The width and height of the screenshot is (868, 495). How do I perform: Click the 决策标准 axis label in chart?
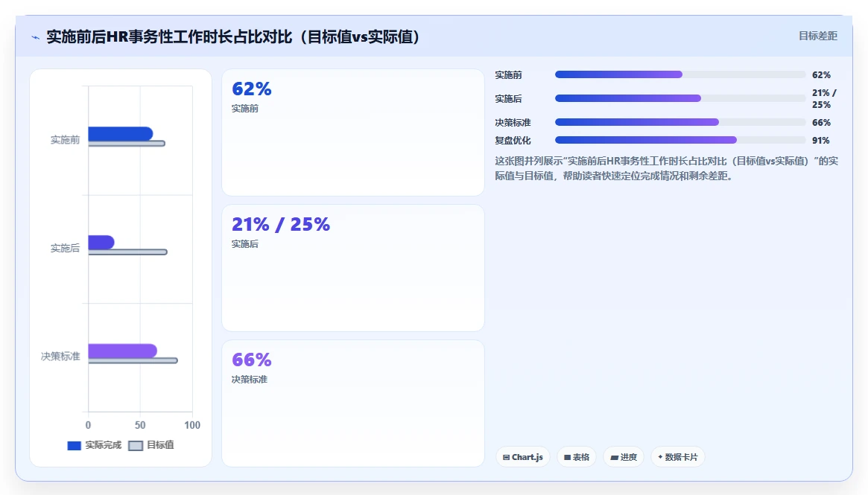[x=60, y=357]
